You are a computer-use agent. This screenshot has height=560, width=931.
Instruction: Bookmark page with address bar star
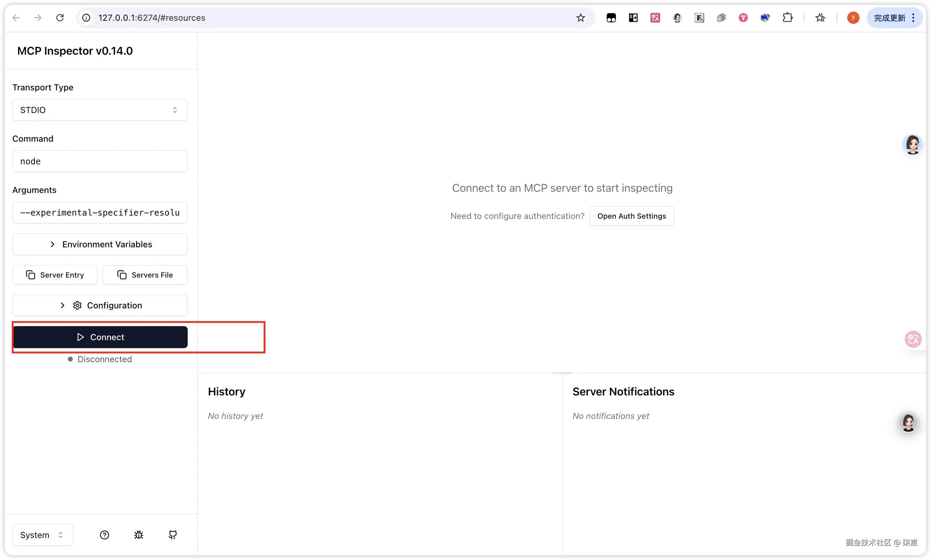580,18
